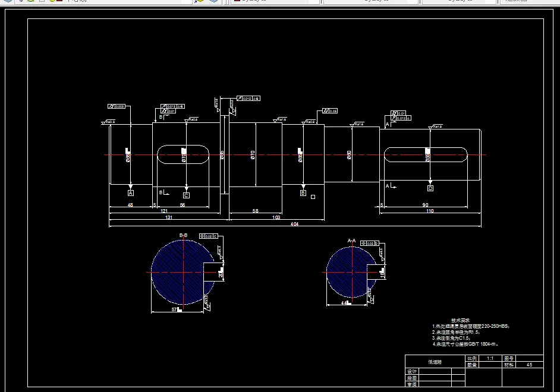This screenshot has height=392, width=560.
Task: Select the 103 dimension text
Action: [x=276, y=217]
